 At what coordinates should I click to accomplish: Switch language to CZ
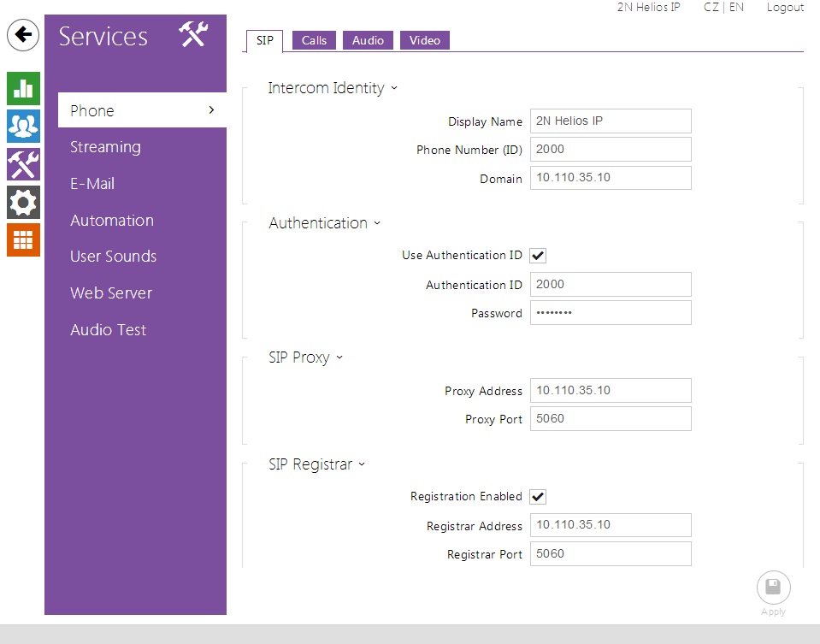click(711, 8)
